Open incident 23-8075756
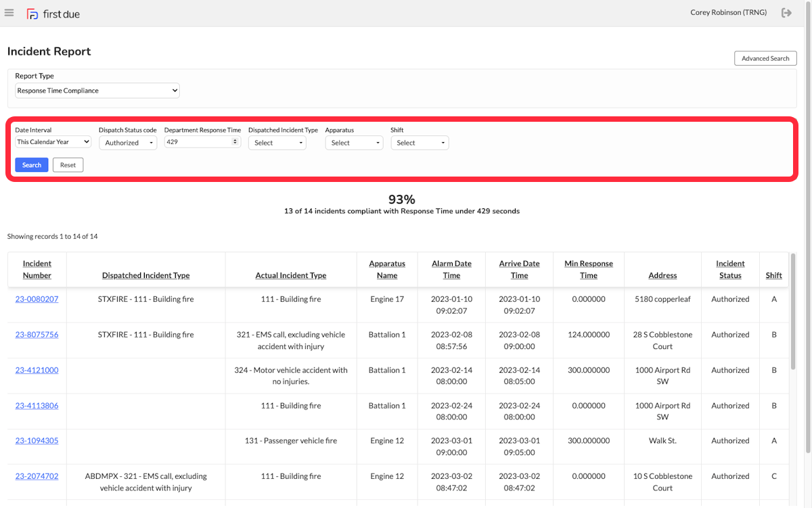 pyautogui.click(x=37, y=335)
